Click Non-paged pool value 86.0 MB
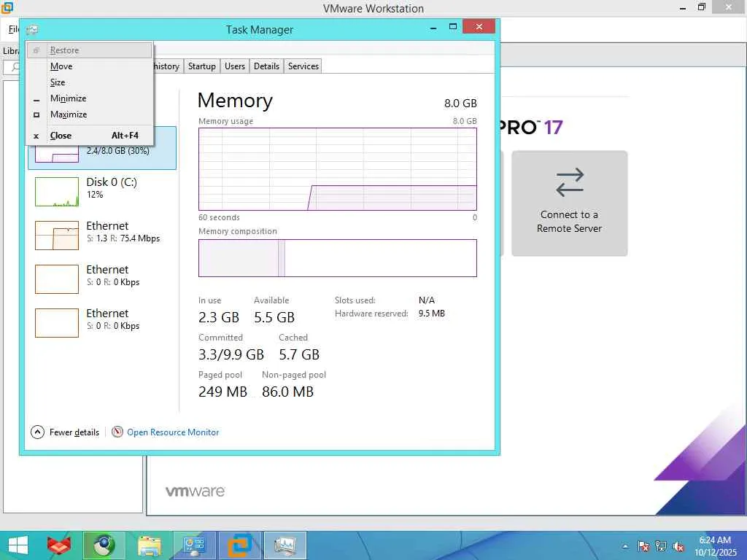Viewport: 747px width, 560px height. (x=287, y=392)
